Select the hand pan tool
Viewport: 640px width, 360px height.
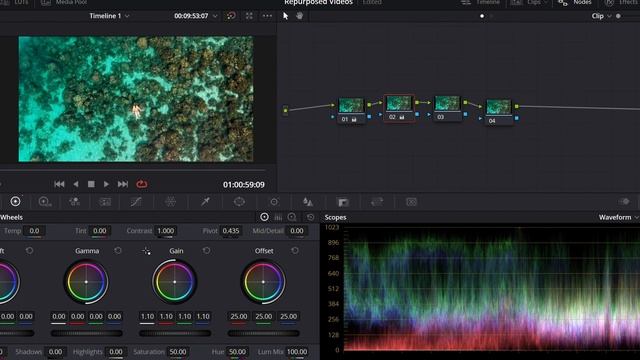pos(300,16)
